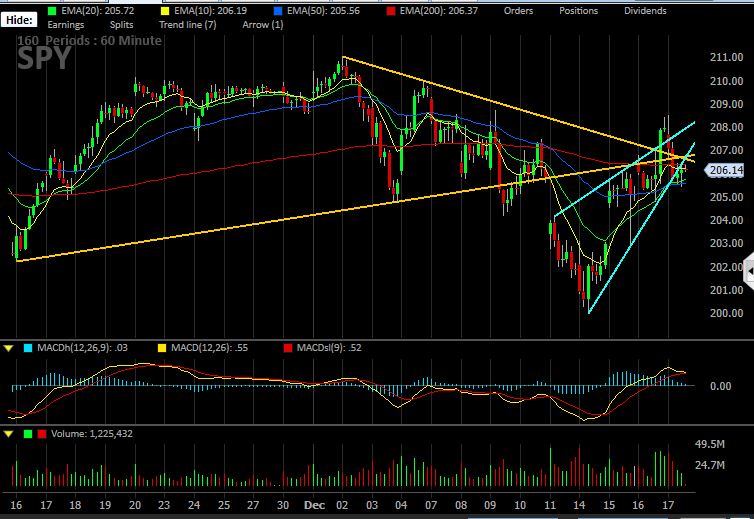Hide Arrow (1) drawing
Screen dimensions: 754x519
[263, 25]
